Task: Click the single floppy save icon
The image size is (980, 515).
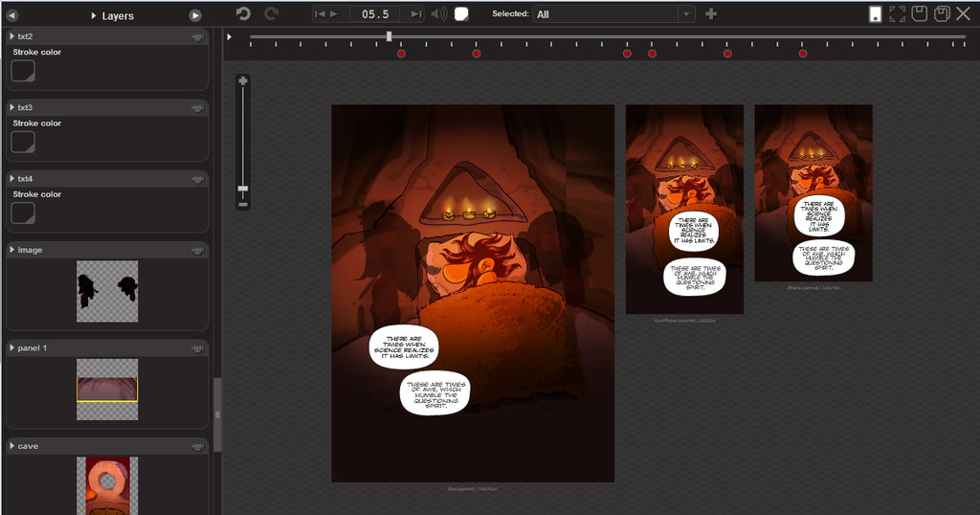Action: 920,13
